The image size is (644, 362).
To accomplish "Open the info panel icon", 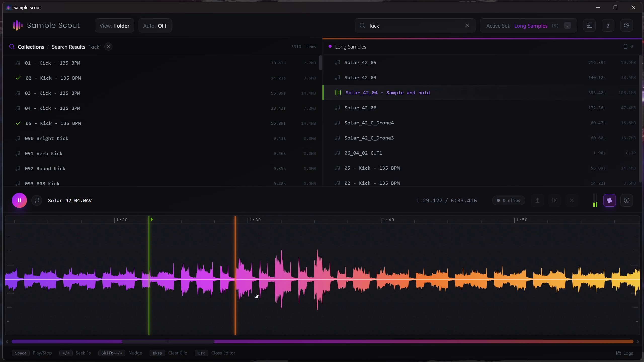I will (626, 200).
